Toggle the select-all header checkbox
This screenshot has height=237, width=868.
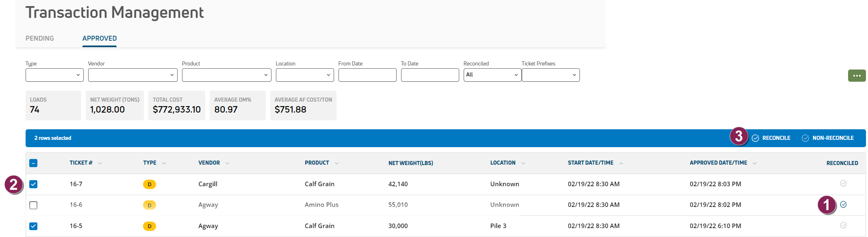tap(33, 163)
